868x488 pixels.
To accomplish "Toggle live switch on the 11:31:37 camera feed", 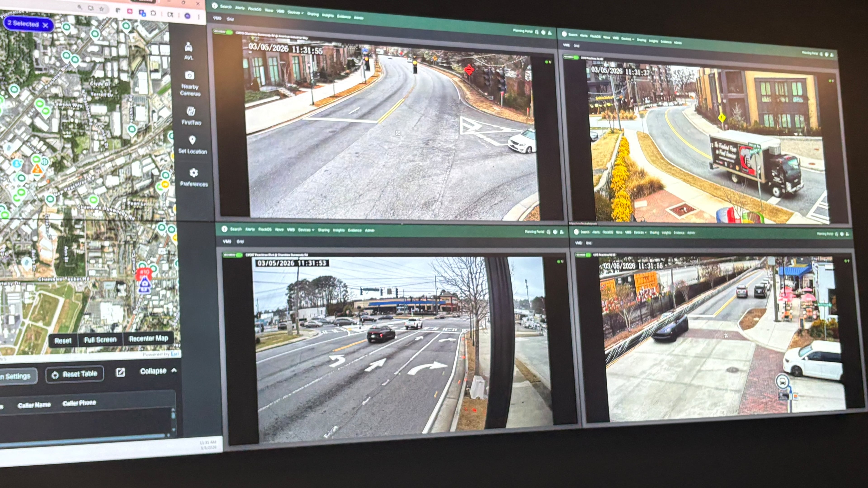I will coord(571,57).
